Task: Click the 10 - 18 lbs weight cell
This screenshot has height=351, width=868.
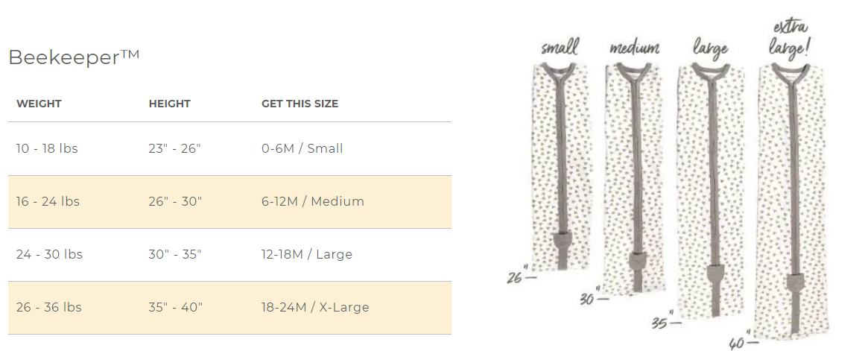Action: coord(47,148)
